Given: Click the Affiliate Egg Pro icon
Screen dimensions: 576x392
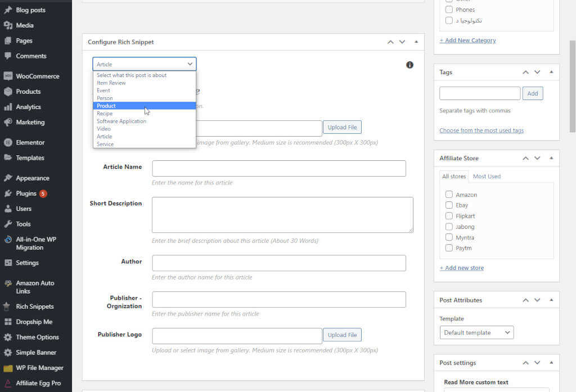Looking at the screenshot, I should pyautogui.click(x=8, y=383).
